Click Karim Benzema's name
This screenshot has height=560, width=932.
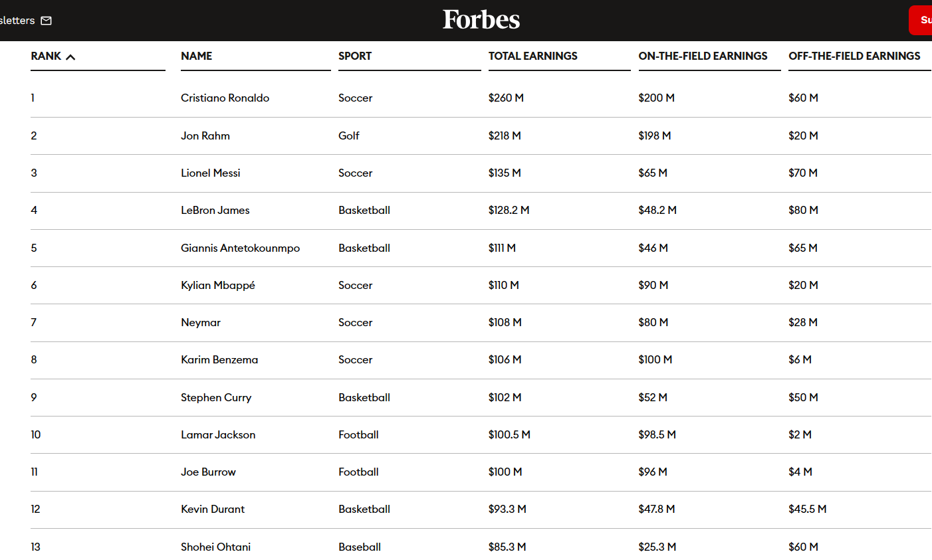pos(219,359)
